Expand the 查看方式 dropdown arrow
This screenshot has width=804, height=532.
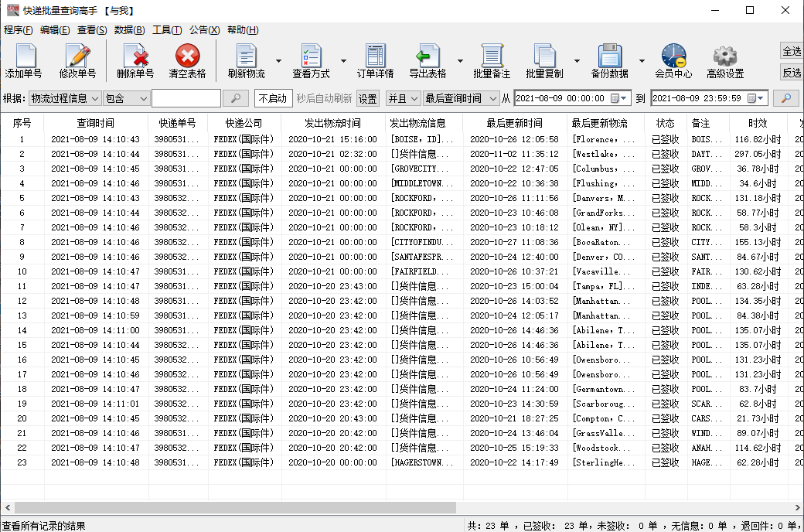pos(343,61)
